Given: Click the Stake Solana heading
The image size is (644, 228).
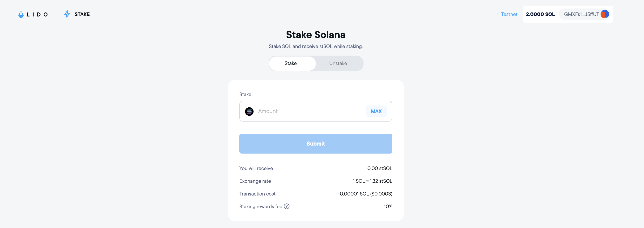Looking at the screenshot, I should (x=315, y=35).
